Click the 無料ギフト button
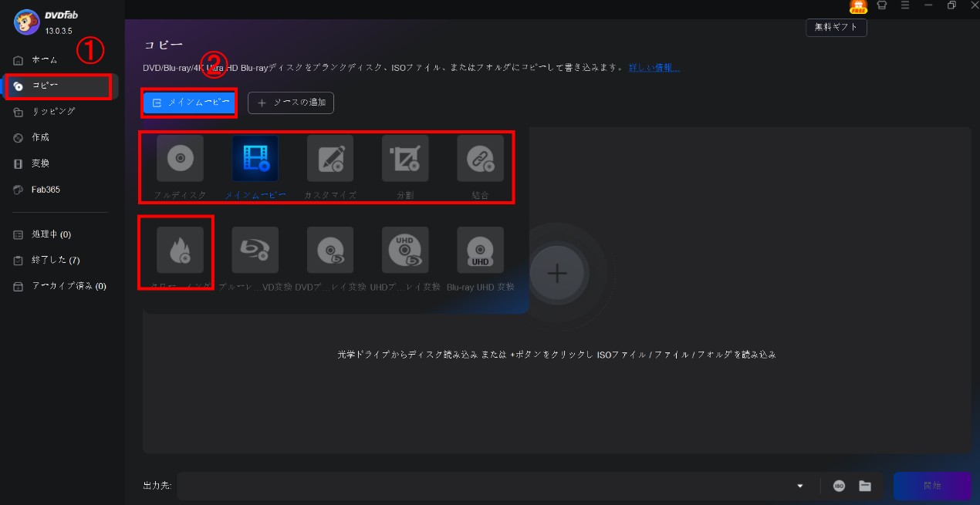Viewport: 980px width, 505px height. 836,27
